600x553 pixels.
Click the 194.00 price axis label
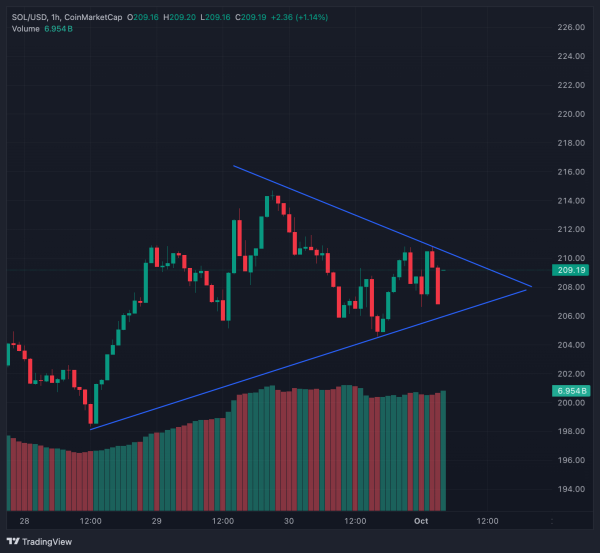[570, 489]
